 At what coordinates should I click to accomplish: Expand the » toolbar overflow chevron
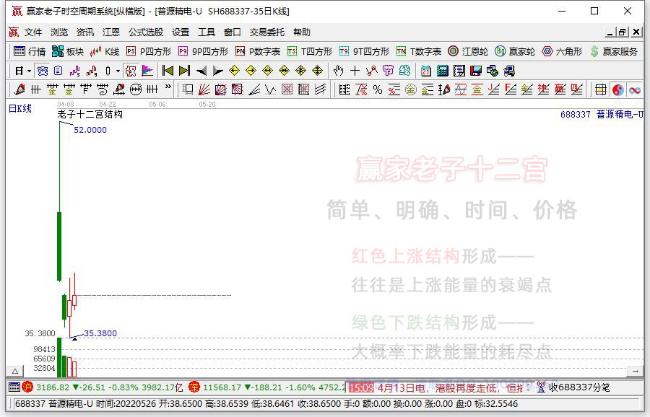pyautogui.click(x=168, y=87)
